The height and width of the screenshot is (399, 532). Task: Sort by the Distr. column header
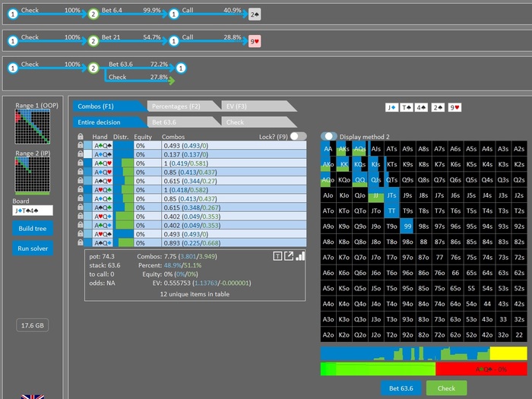point(121,137)
